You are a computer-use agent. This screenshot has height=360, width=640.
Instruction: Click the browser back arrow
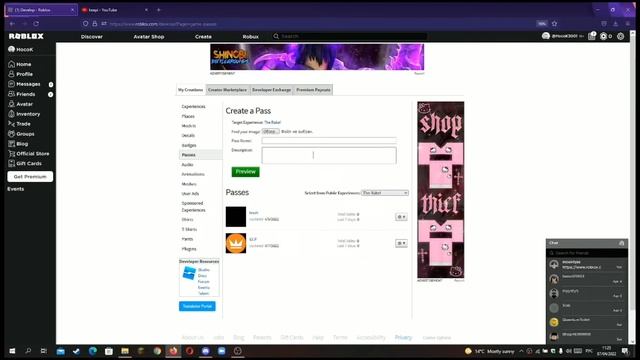[x=12, y=24]
